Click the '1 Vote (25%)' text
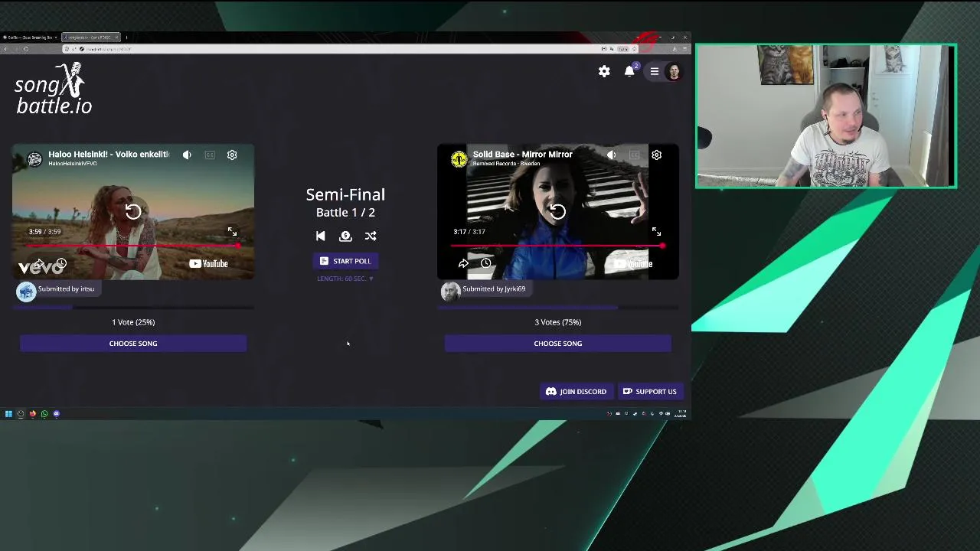Screen dimensions: 980x551 tap(133, 322)
